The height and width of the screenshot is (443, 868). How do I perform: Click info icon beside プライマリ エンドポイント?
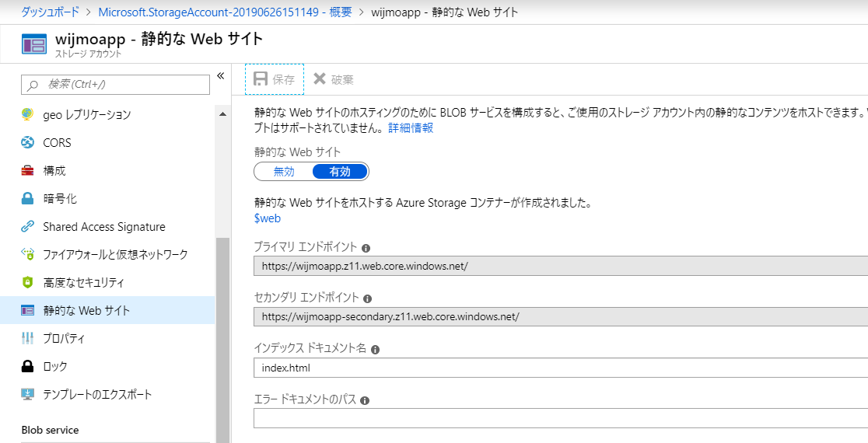(x=366, y=249)
